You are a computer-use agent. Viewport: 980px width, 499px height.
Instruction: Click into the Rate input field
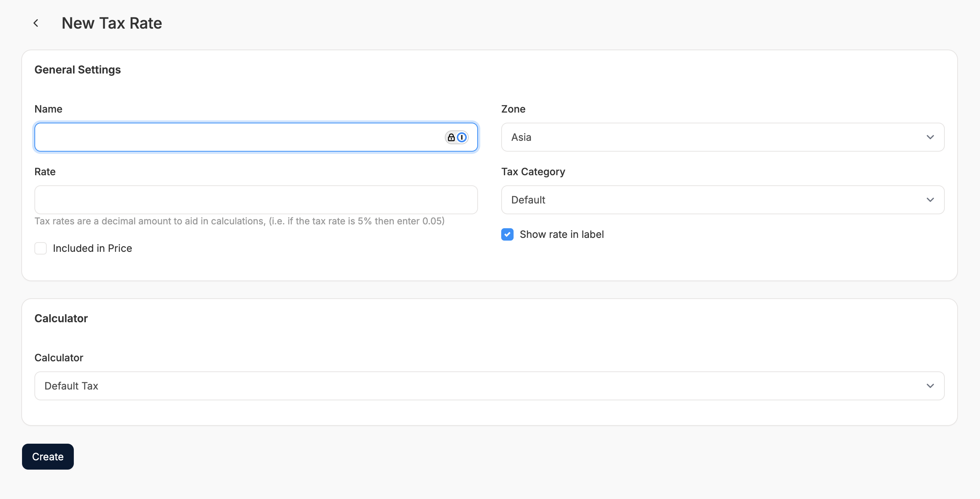tap(256, 200)
